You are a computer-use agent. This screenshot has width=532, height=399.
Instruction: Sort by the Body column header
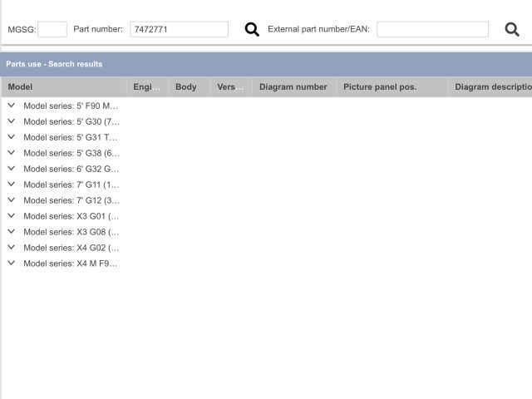pyautogui.click(x=186, y=86)
